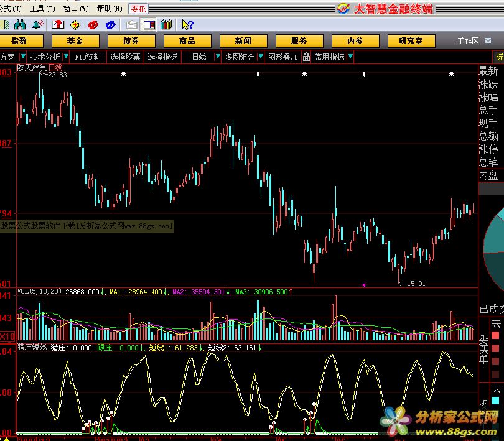Open the 窗口(W) menu
504x441 pixels.
pos(76,9)
